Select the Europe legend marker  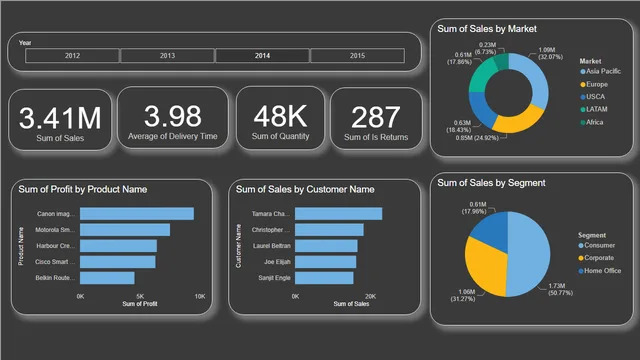[x=583, y=84]
